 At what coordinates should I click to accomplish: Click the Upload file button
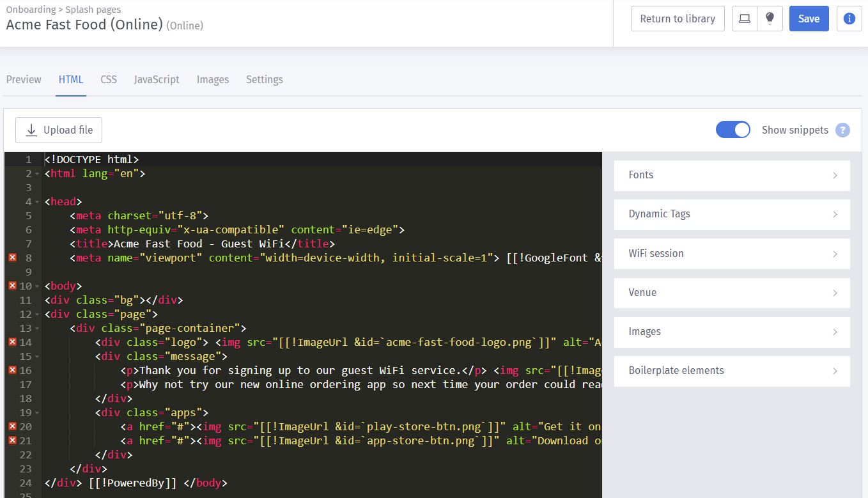tap(59, 130)
